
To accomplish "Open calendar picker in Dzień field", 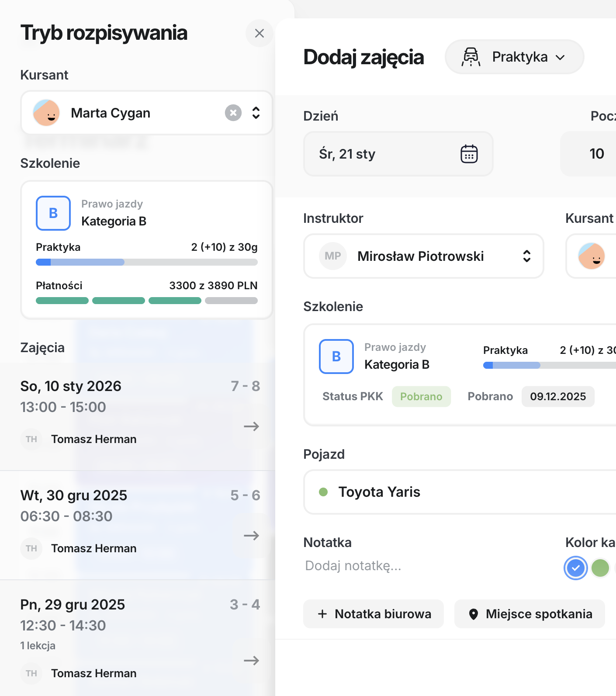I will coord(469,154).
